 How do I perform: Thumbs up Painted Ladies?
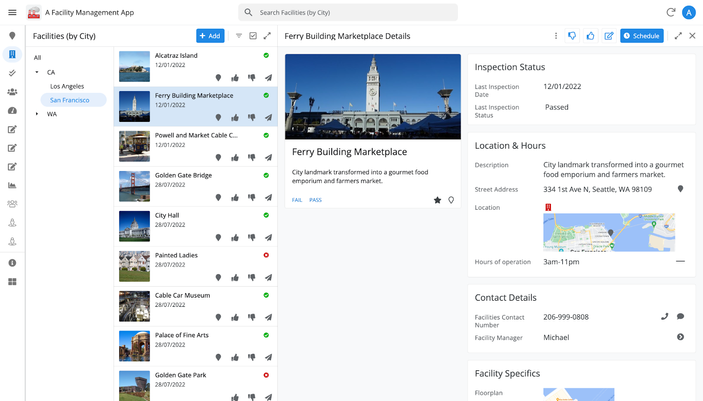point(235,278)
